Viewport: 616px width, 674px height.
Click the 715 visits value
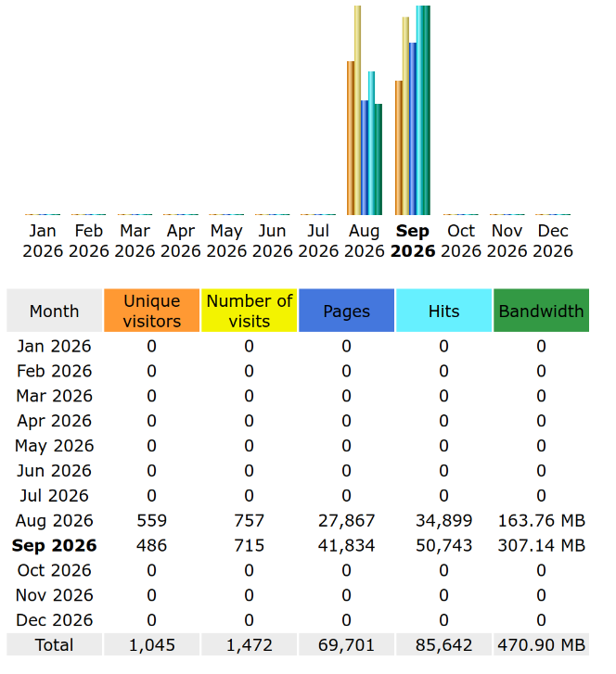pos(249,545)
